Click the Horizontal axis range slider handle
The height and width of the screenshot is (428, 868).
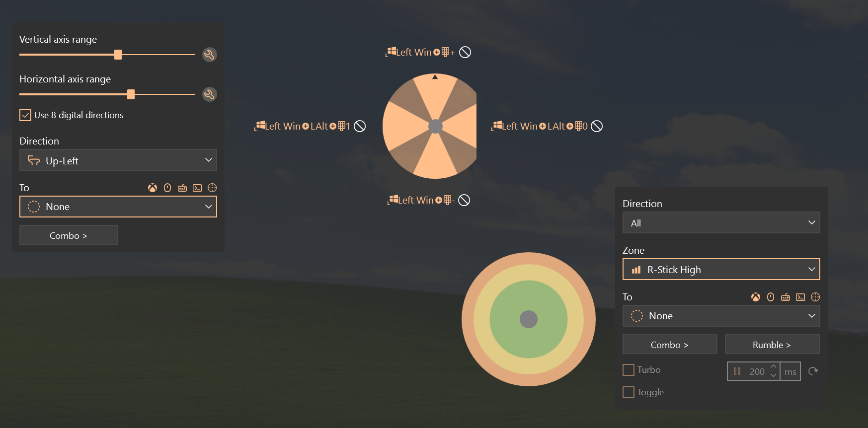(x=131, y=94)
